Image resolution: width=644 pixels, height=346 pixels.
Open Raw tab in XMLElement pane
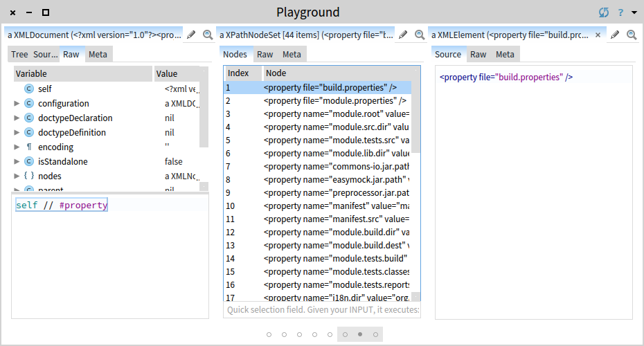click(478, 54)
